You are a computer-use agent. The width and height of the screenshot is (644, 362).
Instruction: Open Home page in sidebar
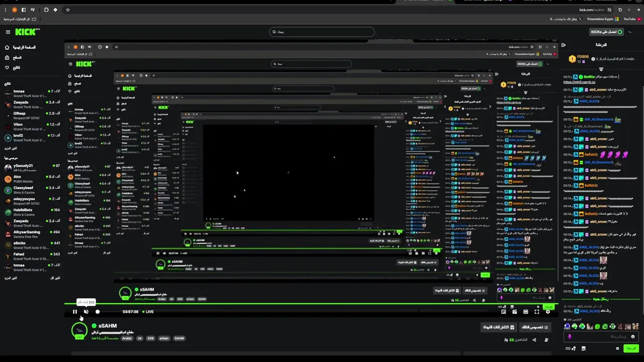click(20, 47)
